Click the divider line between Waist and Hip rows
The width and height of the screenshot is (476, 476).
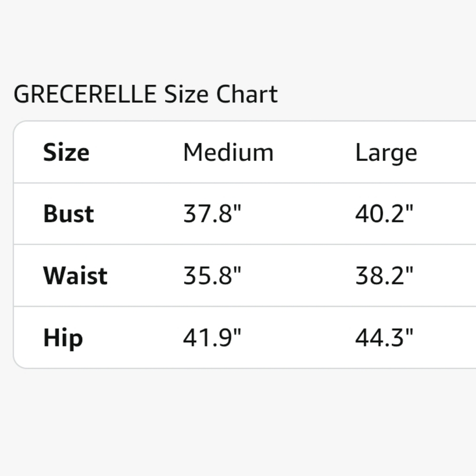tap(238, 307)
